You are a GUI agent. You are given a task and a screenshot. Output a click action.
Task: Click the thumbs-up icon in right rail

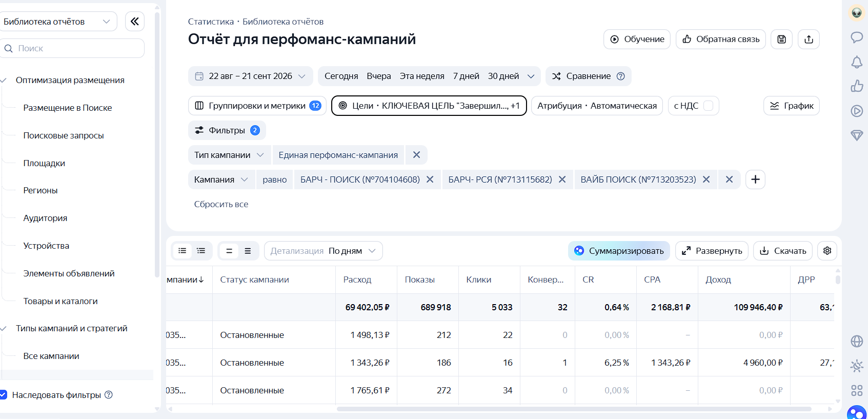pos(857,86)
